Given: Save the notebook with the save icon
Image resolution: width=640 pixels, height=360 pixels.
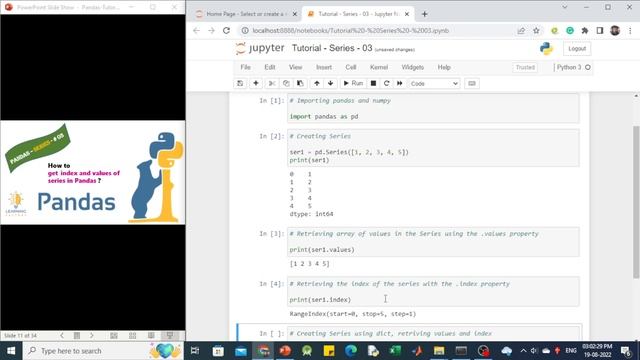Looking at the screenshot, I should [240, 83].
